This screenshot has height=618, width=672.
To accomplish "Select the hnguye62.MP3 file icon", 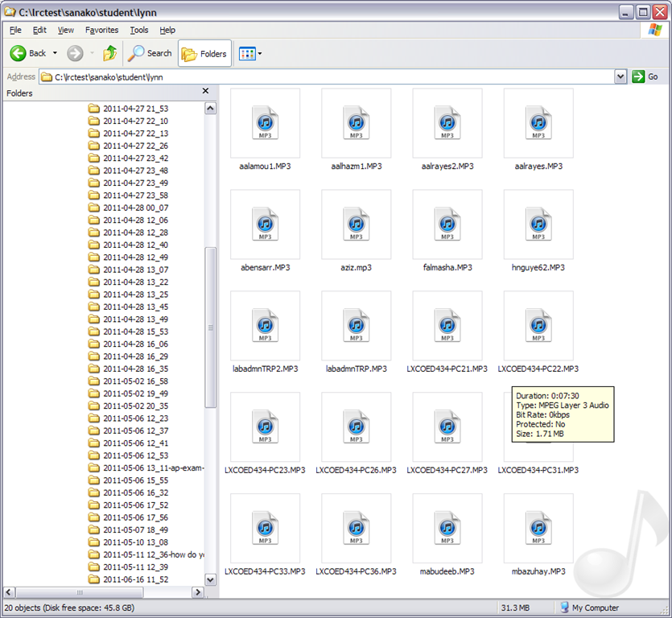I will pyautogui.click(x=538, y=224).
